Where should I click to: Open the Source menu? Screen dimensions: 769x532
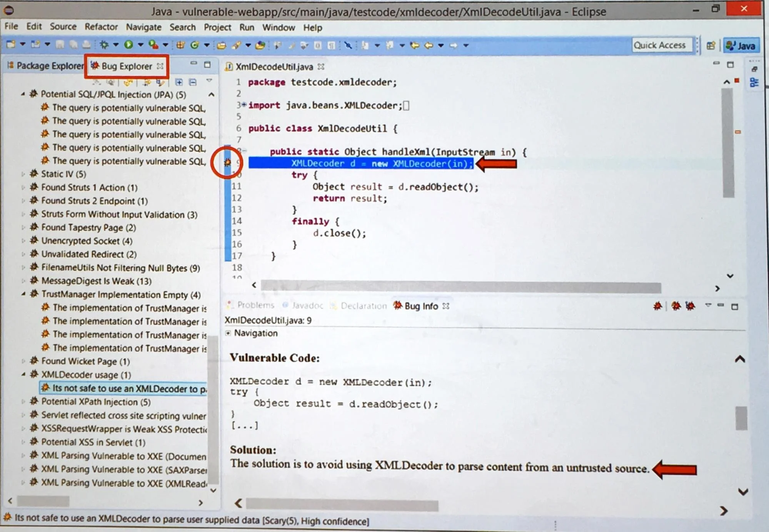pos(63,27)
